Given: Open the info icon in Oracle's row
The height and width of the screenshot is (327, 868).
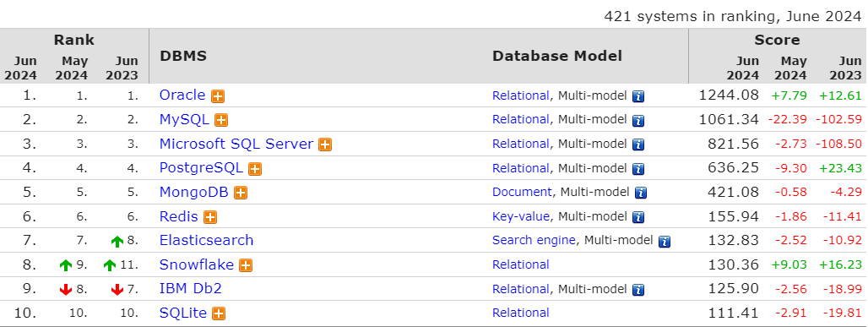Looking at the screenshot, I should 638,96.
